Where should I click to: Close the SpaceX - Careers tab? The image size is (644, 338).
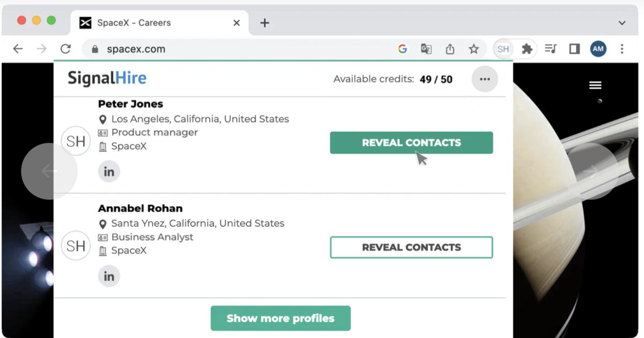click(236, 23)
